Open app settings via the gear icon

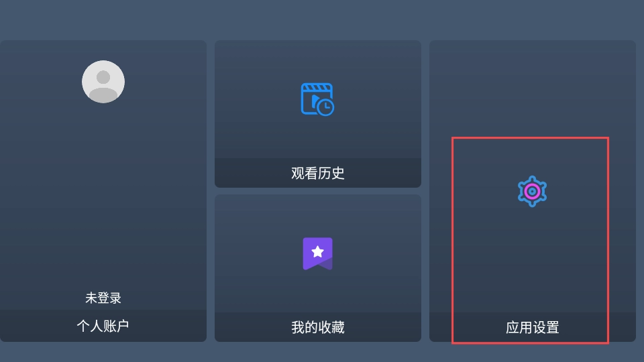click(x=532, y=191)
